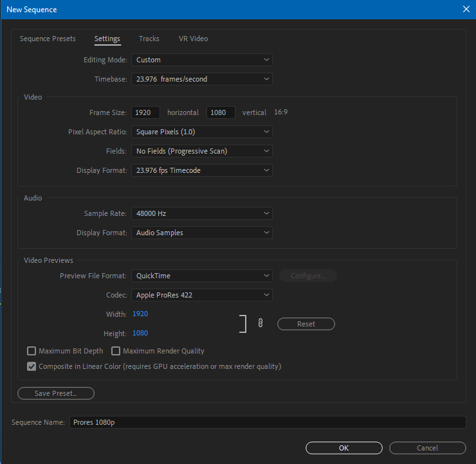Open the Preview File Format dropdown
The height and width of the screenshot is (464, 476).
tap(201, 276)
